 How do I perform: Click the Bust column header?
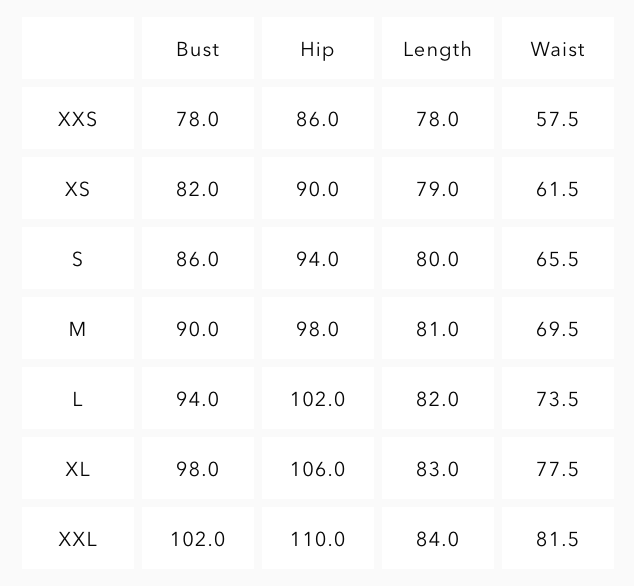(198, 49)
